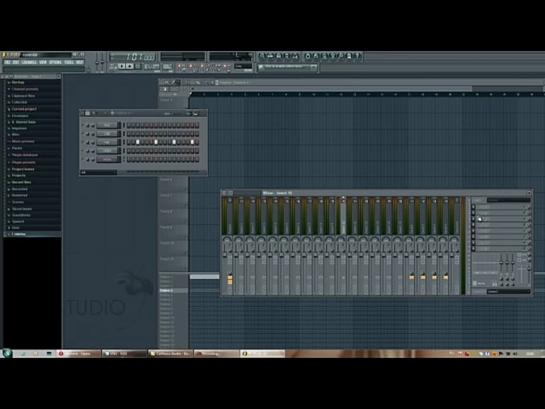The height and width of the screenshot is (409, 545).
Task: Select Mixer presets in the browser
Action: [23, 141]
